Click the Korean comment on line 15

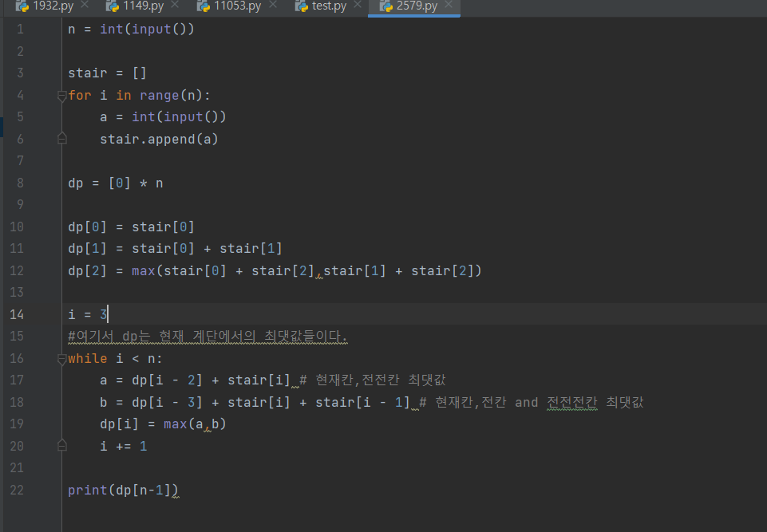(x=208, y=337)
